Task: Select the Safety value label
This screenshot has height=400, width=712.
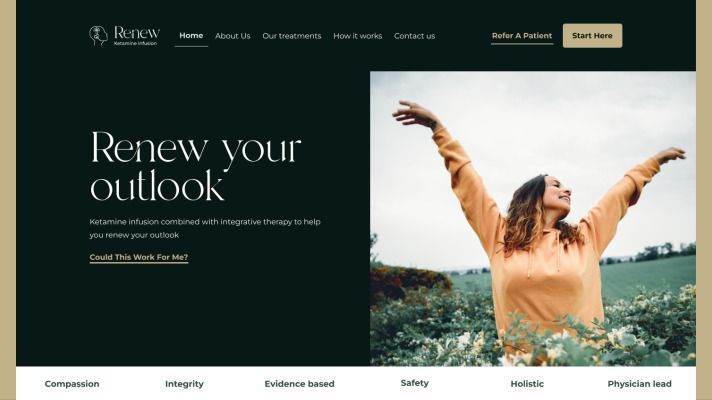Action: coord(415,383)
